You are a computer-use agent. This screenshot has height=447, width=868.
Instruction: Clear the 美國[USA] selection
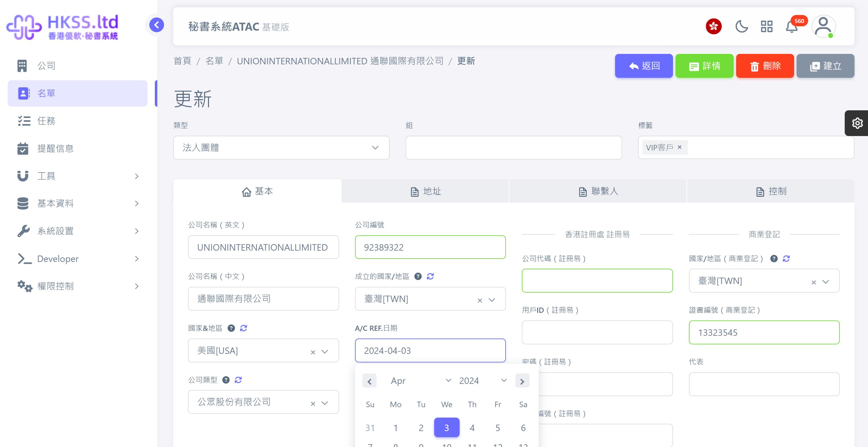pos(313,352)
